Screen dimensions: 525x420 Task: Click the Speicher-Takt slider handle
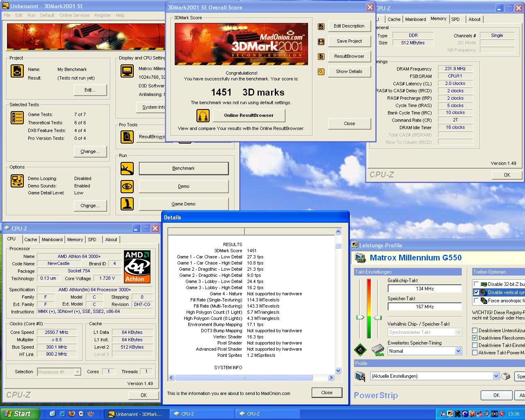click(x=378, y=317)
